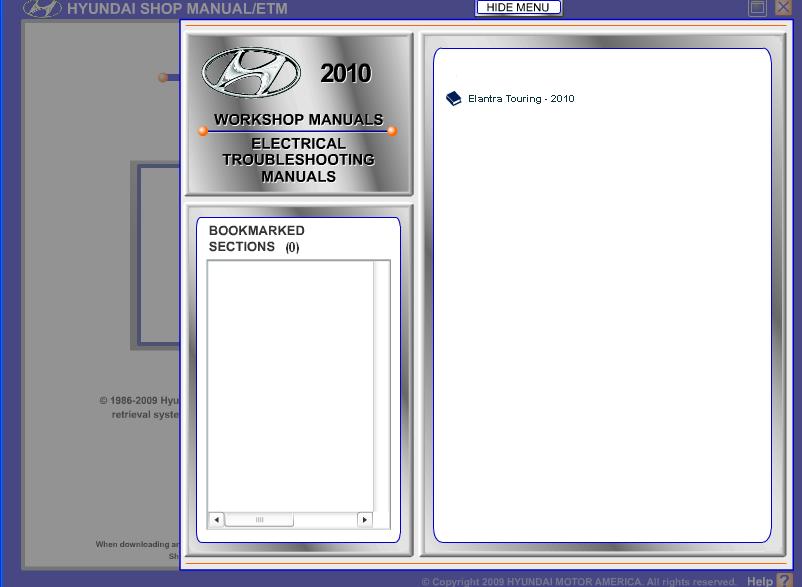The width and height of the screenshot is (802, 587).
Task: Click the 2010 year label
Action: tap(346, 73)
